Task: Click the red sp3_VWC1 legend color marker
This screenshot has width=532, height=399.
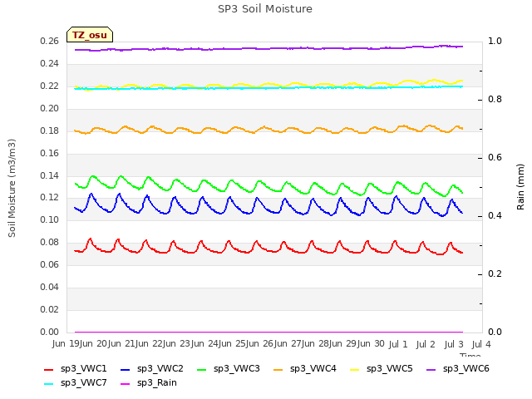Action: point(49,369)
